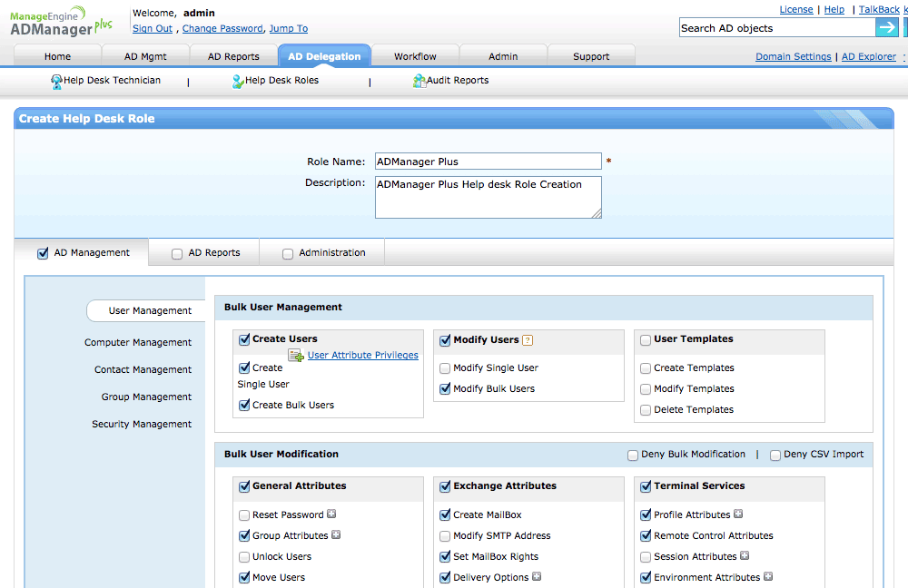The width and height of the screenshot is (908, 588).
Task: Click the Modify Users help icon
Action: pos(527,340)
